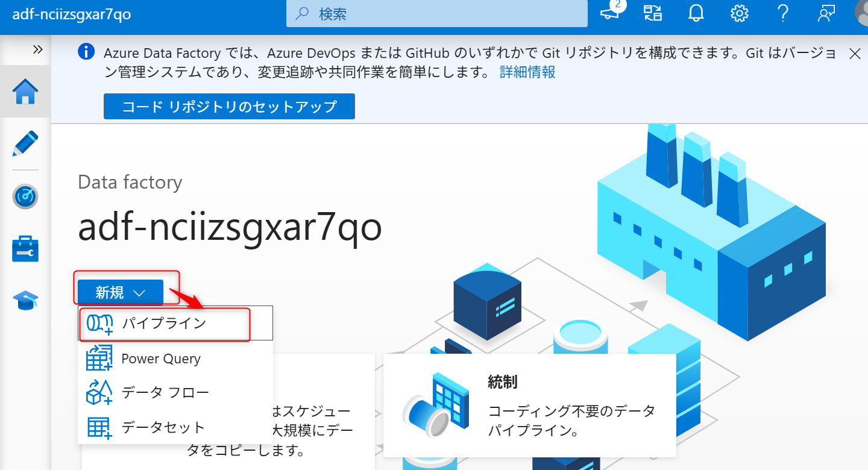Open the 詳細情報 link about Git
The image size is (868, 470).
[x=527, y=72]
